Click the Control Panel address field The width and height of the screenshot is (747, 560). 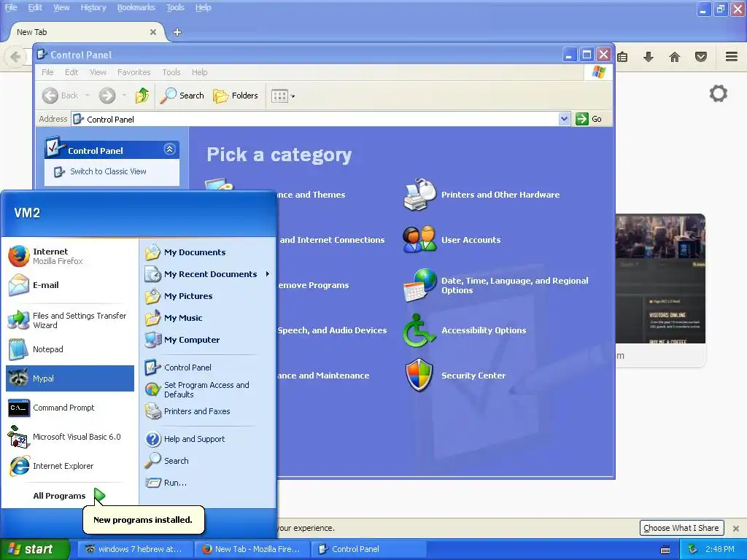coord(315,119)
